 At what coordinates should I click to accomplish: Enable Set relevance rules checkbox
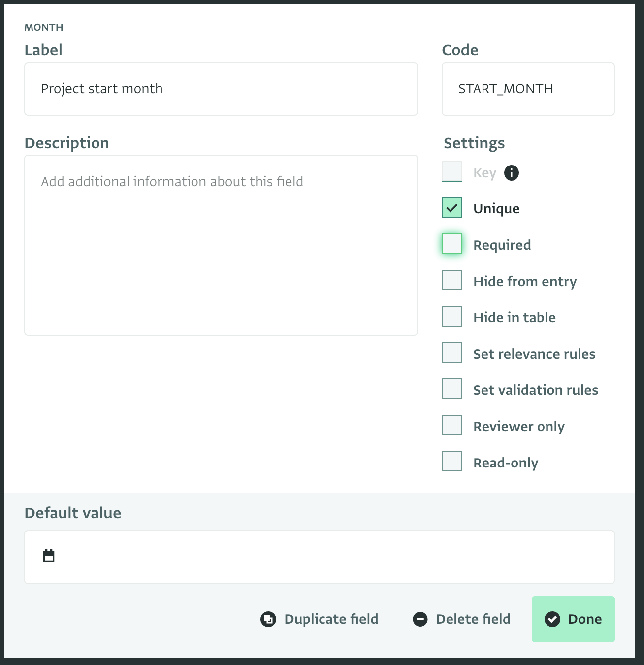tap(452, 353)
